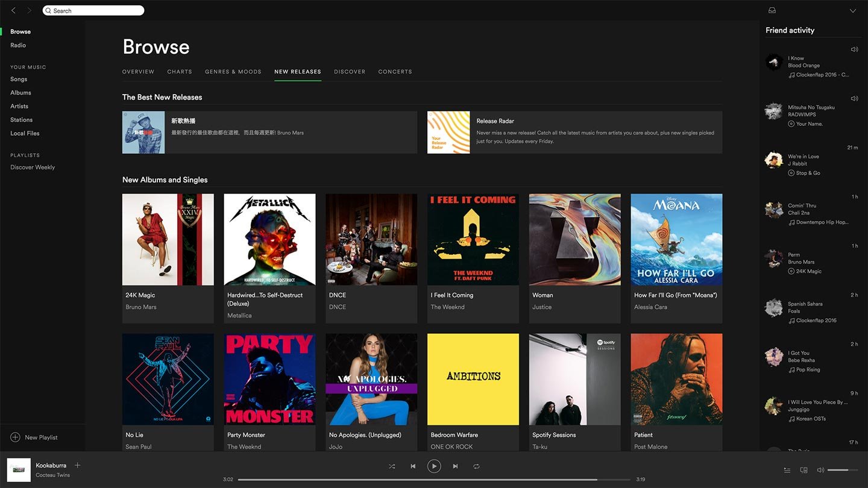This screenshot has height=488, width=868.
Task: Open the 新歌熱播 playlist cover
Action: click(x=143, y=132)
